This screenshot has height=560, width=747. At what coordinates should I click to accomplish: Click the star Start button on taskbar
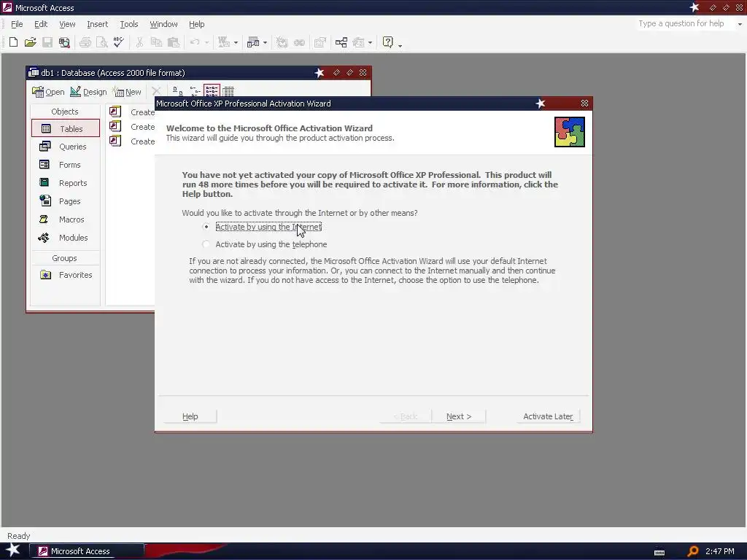point(13,551)
